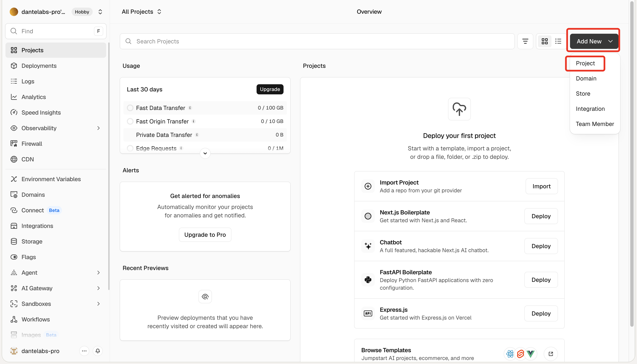637x364 pixels.
Task: Click the Import Project plus icon
Action: click(x=368, y=186)
